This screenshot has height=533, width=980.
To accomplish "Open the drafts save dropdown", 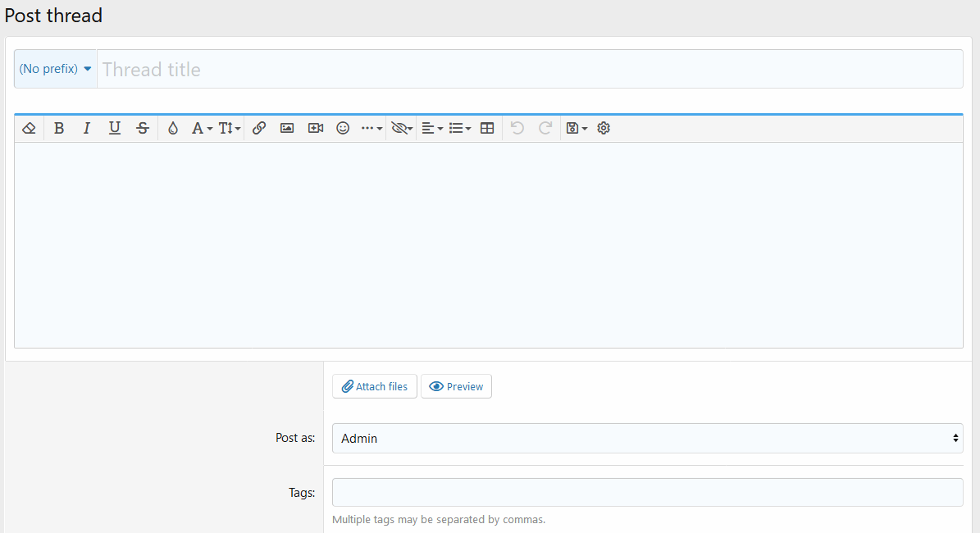I will tap(577, 128).
